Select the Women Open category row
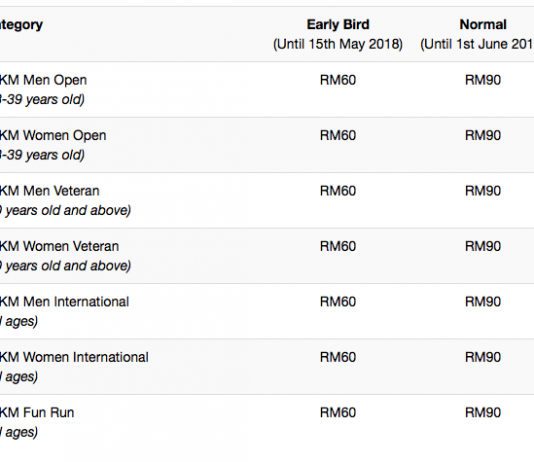534x462 pixels. click(267, 145)
